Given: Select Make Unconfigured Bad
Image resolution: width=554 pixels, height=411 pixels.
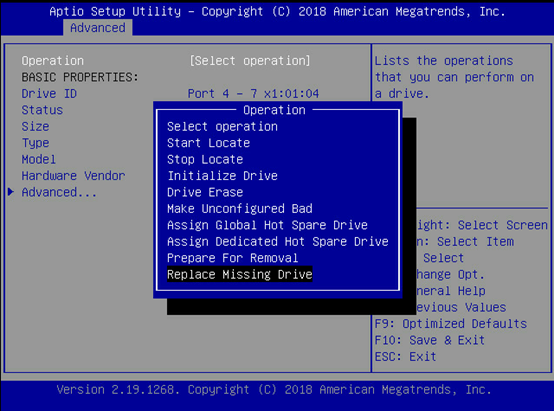Looking at the screenshot, I should coord(240,209).
